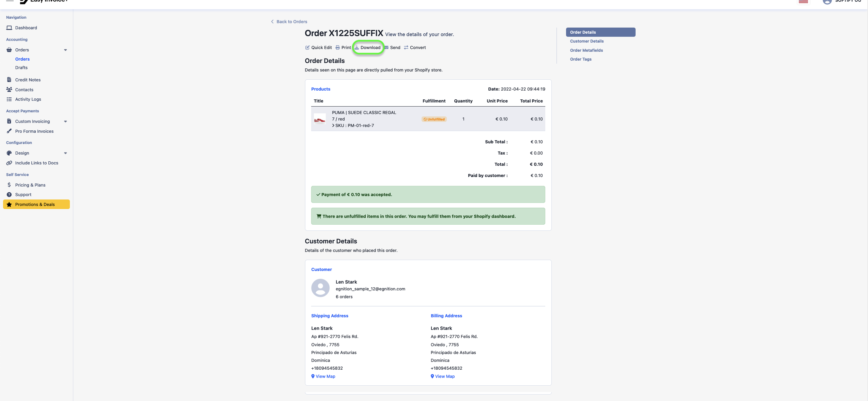Open Pricing & Plans page
Image resolution: width=868 pixels, height=401 pixels.
tap(30, 185)
